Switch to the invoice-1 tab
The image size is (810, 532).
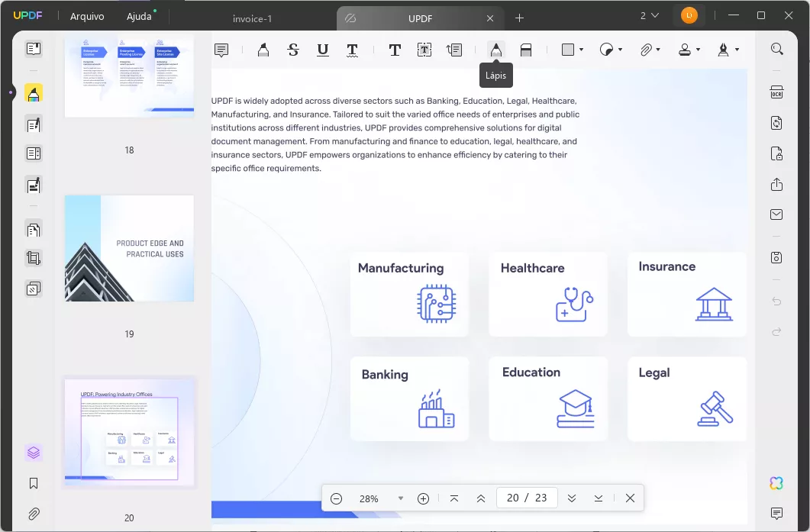253,18
